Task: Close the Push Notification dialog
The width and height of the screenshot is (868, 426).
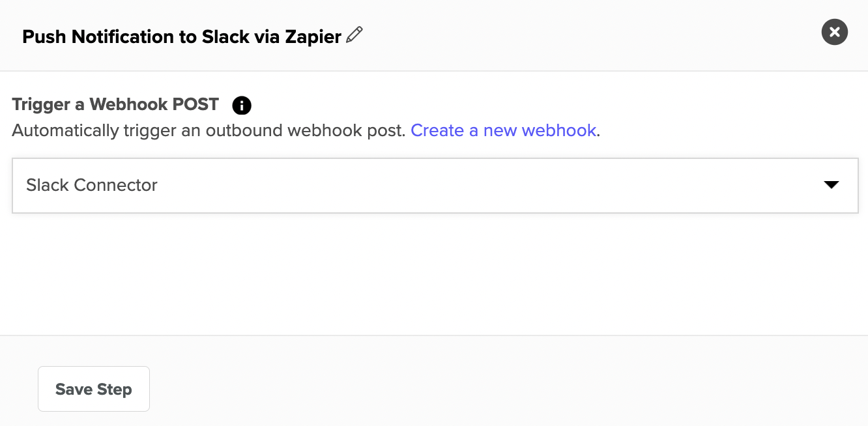Action: point(835,32)
